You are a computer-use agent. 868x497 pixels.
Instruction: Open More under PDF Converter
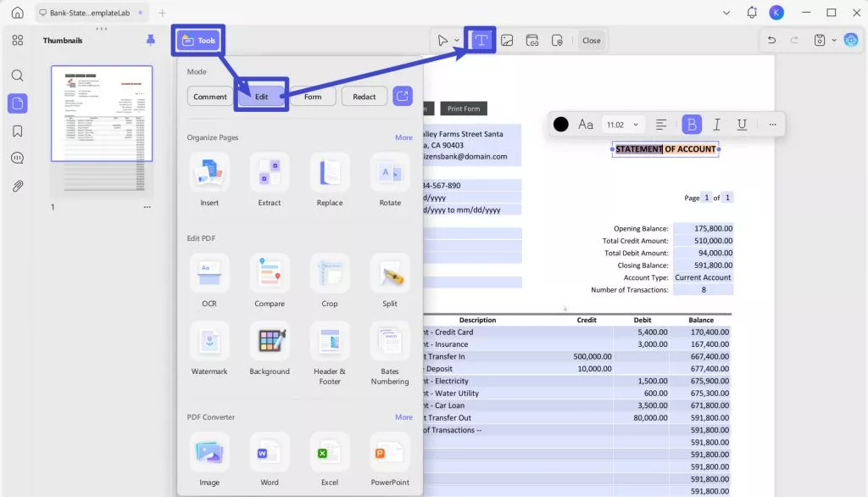403,417
